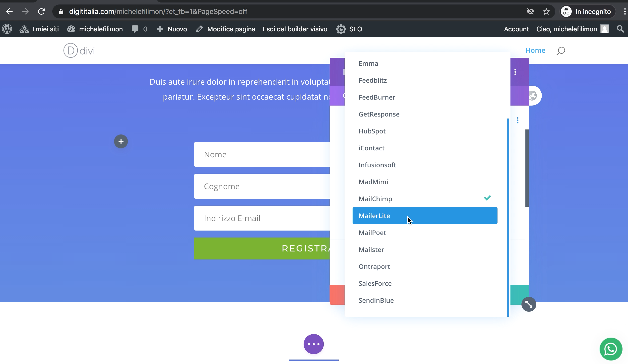
Task: Open the settings modal three-dot menu
Action: point(515,72)
